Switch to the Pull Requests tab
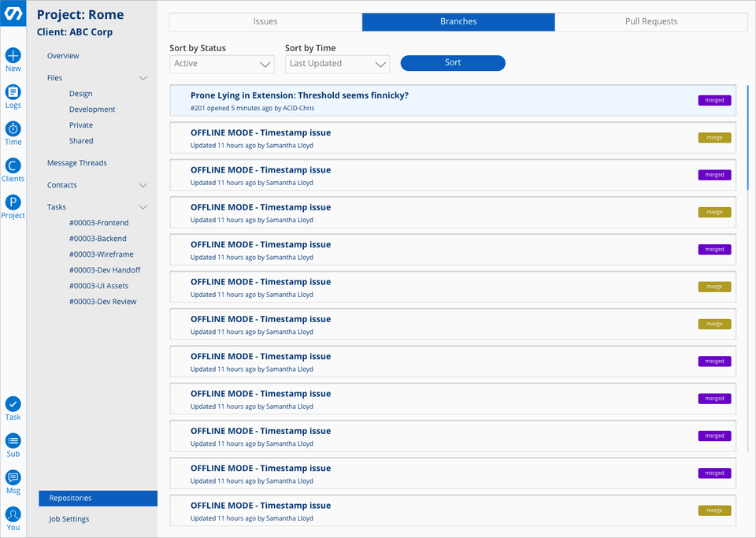This screenshot has width=756, height=538. coord(650,22)
